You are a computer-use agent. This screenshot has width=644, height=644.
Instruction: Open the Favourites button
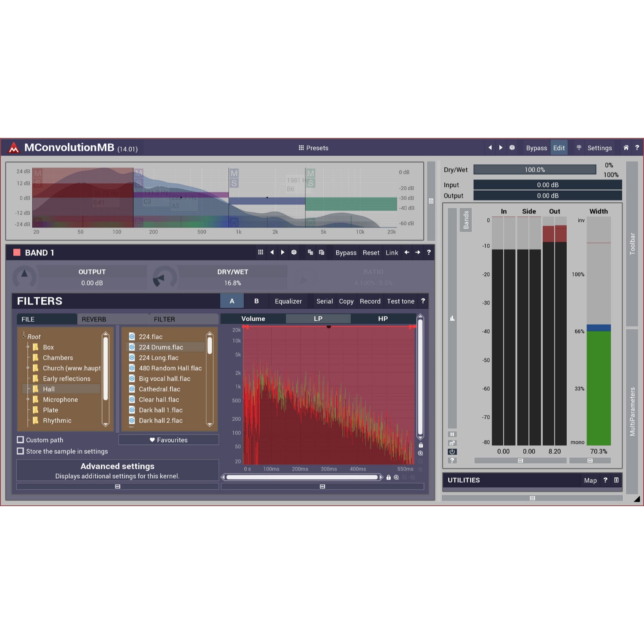point(169,440)
